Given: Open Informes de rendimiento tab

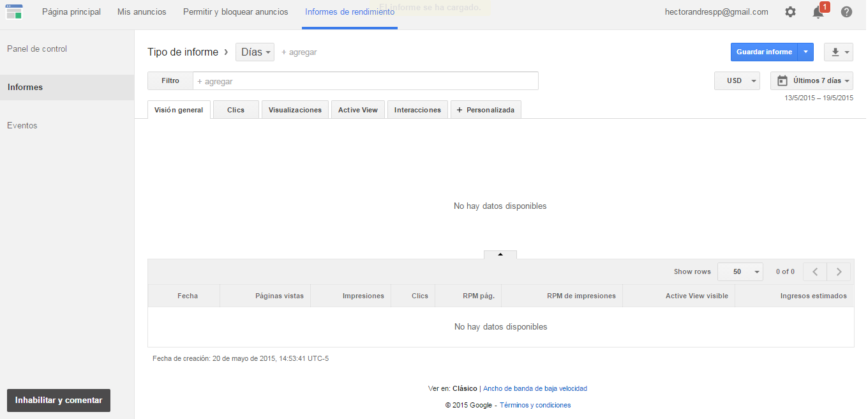Looking at the screenshot, I should pos(350,11).
